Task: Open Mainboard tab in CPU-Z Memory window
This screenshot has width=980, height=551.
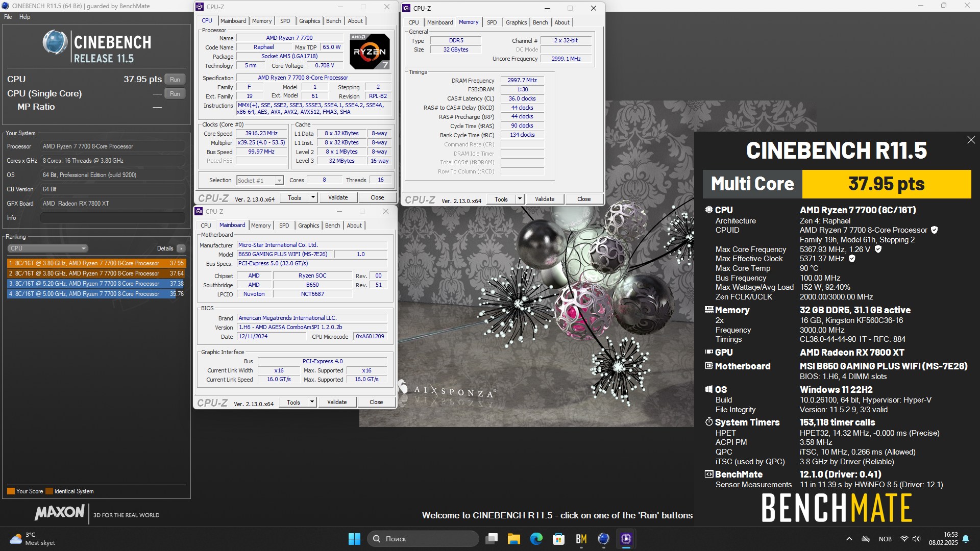Action: click(x=440, y=22)
